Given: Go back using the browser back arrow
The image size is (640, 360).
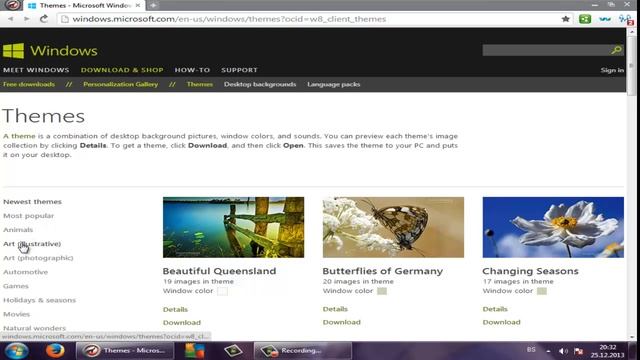Looking at the screenshot, I should tap(10, 19).
